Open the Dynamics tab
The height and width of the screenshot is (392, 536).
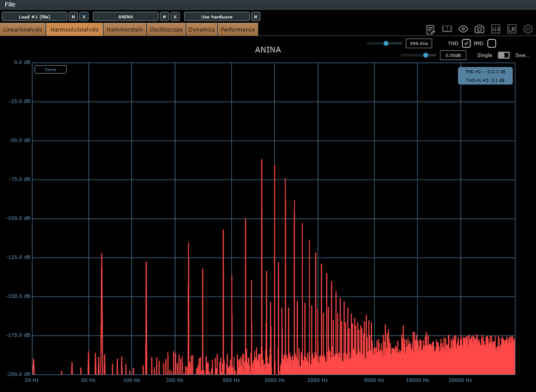[201, 29]
